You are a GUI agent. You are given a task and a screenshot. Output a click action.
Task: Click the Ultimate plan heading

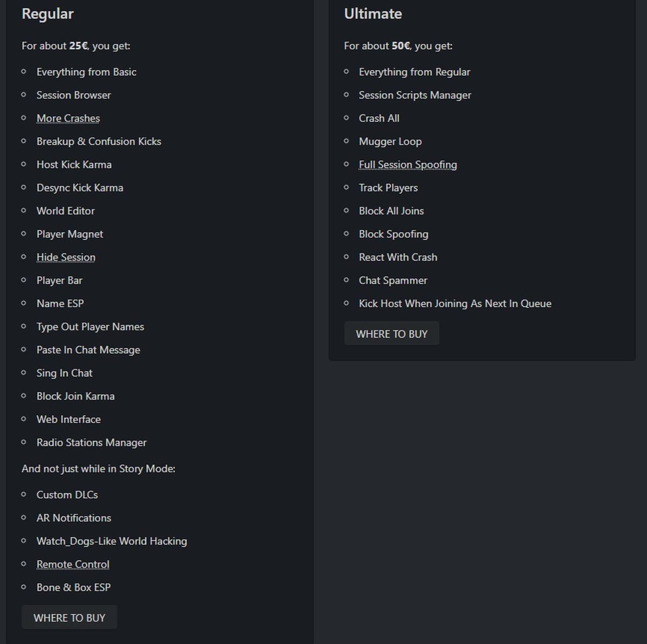373,14
